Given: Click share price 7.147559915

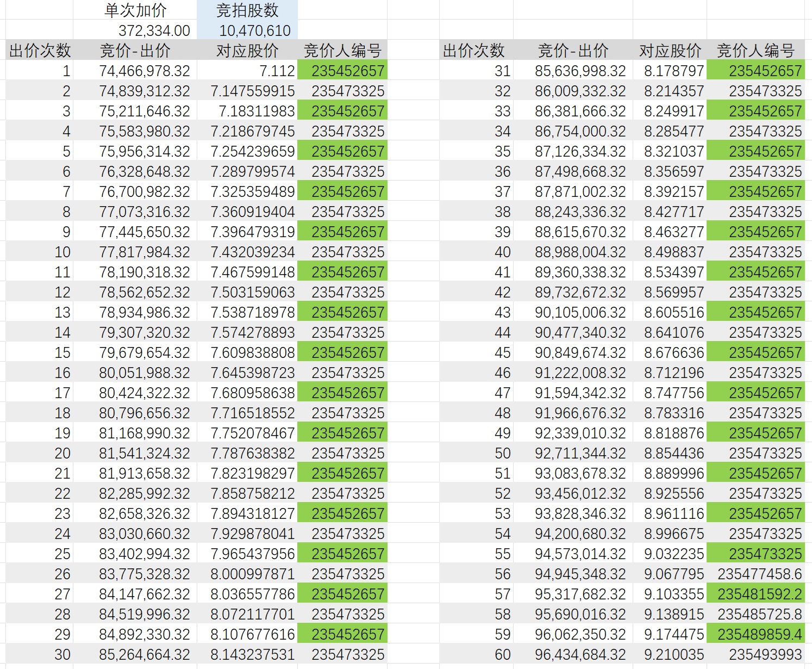Looking at the screenshot, I should (x=247, y=91).
